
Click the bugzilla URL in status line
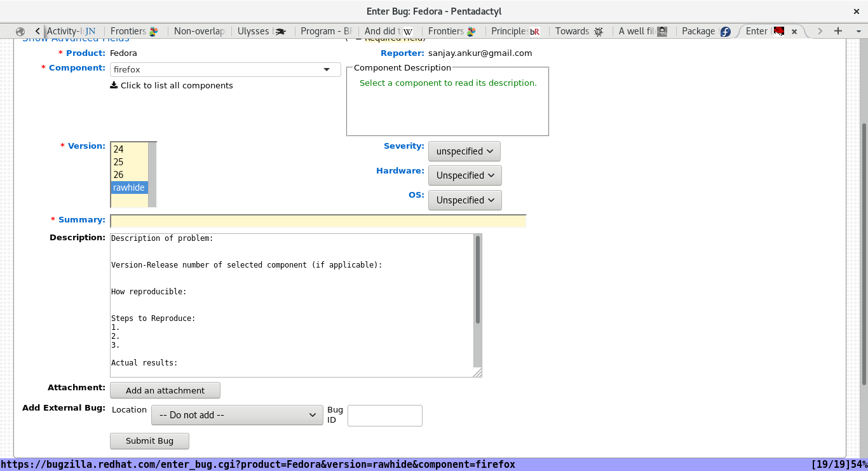coord(258,465)
